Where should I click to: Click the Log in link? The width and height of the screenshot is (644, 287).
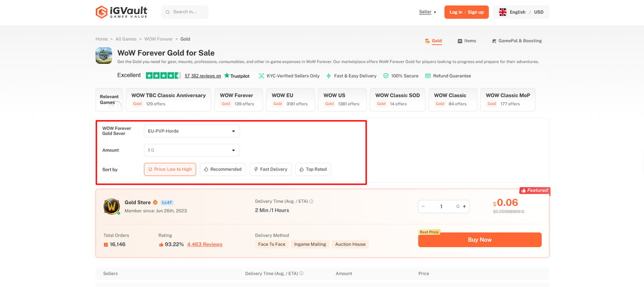(456, 12)
